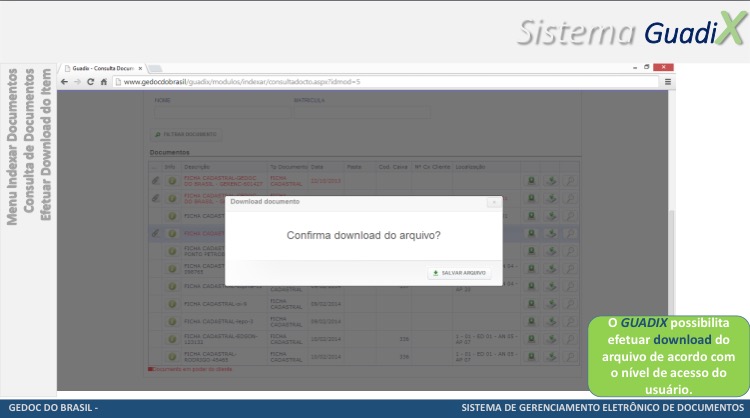This screenshot has height=418, width=750.
Task: Select the FICHA CADASTRAL-lepo-3 description text
Action: (x=219, y=321)
